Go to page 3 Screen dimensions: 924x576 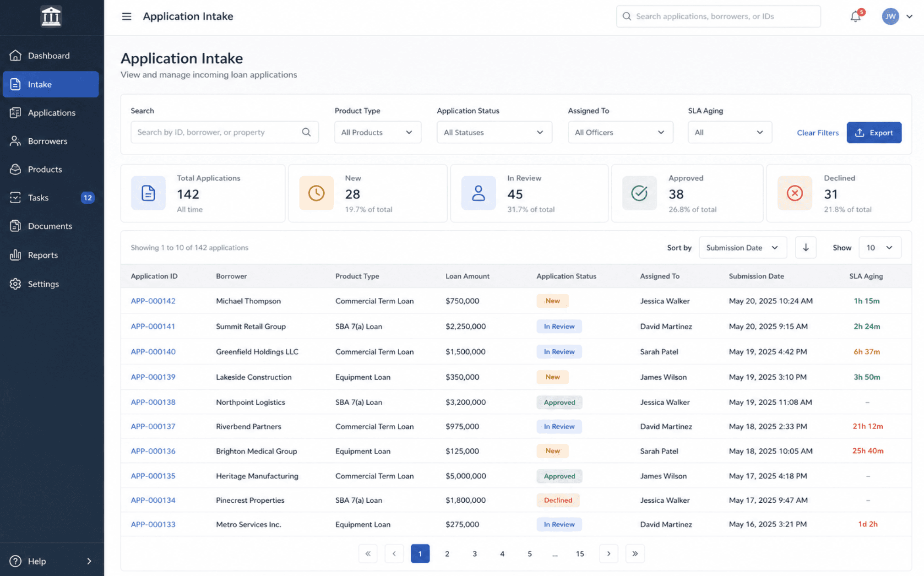pos(474,554)
